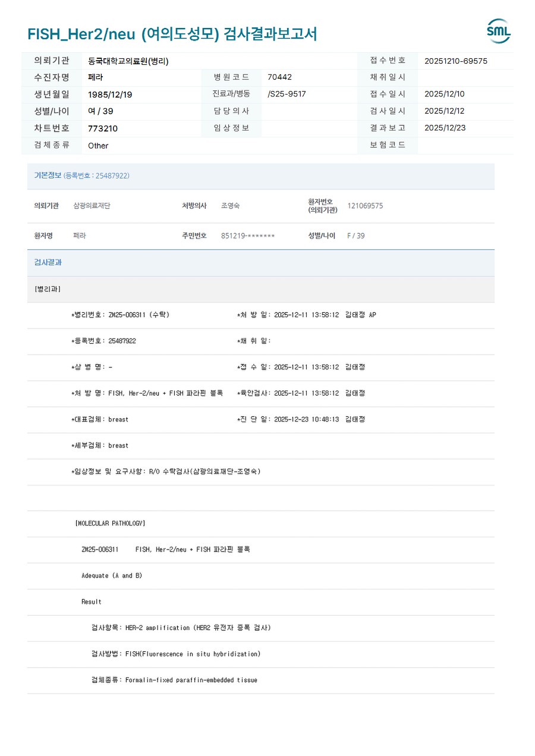This screenshot has height=756, width=535.
Task: Select the 결과보고 date 2025/12/23
Action: pyautogui.click(x=445, y=128)
